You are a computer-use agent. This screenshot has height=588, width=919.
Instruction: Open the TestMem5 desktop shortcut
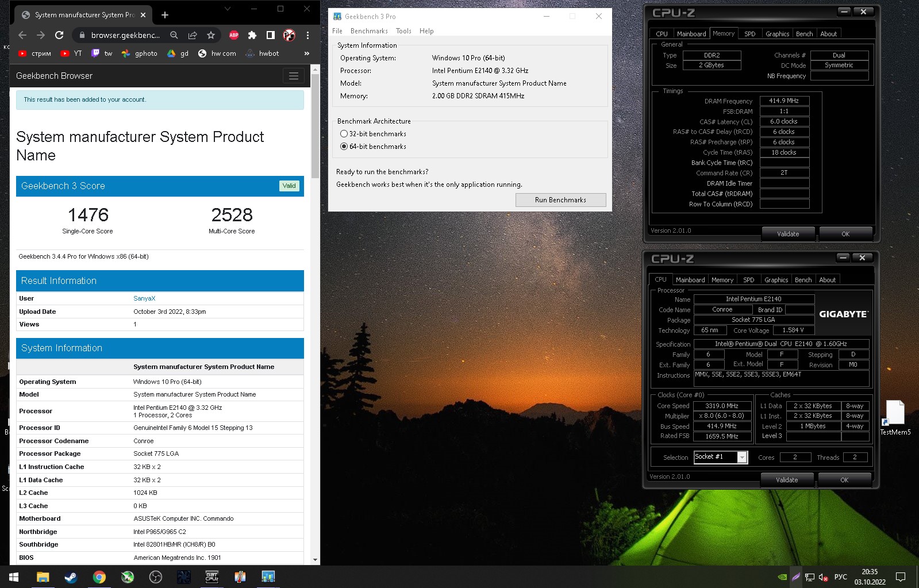895,418
